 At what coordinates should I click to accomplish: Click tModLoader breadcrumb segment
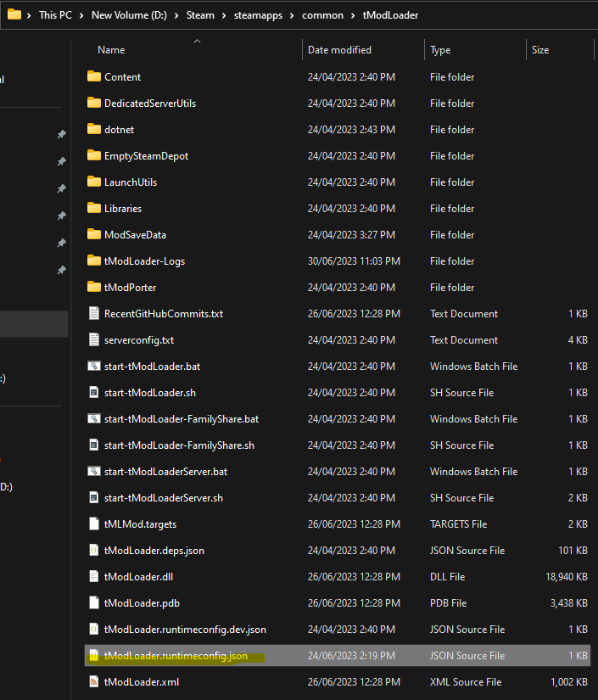(x=390, y=15)
